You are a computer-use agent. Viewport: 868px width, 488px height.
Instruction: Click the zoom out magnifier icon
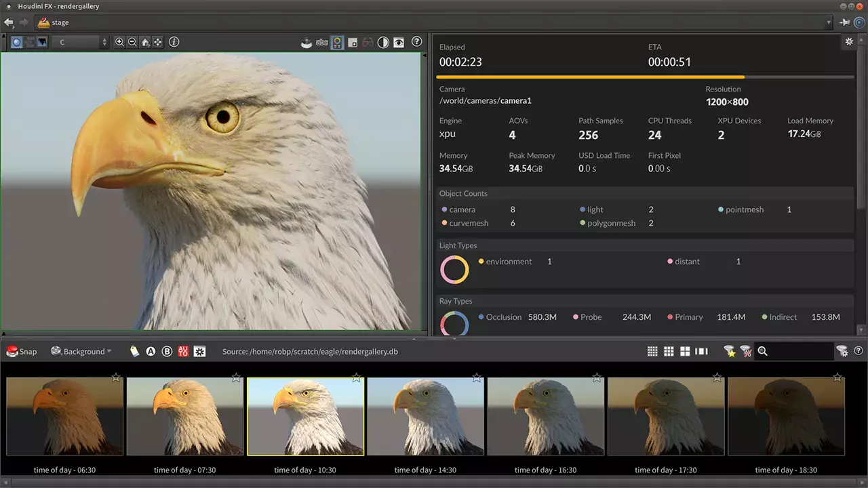coord(132,42)
